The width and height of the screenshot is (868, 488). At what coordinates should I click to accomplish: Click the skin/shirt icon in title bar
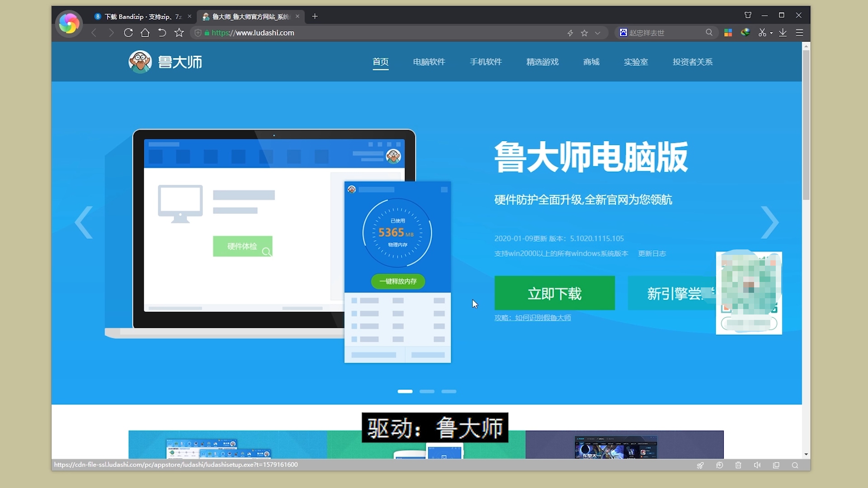(x=748, y=15)
